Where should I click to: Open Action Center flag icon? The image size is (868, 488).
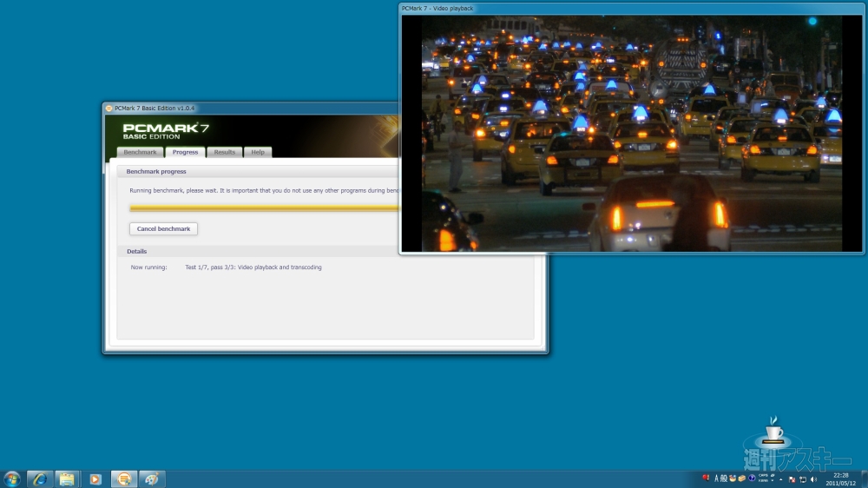(792, 479)
